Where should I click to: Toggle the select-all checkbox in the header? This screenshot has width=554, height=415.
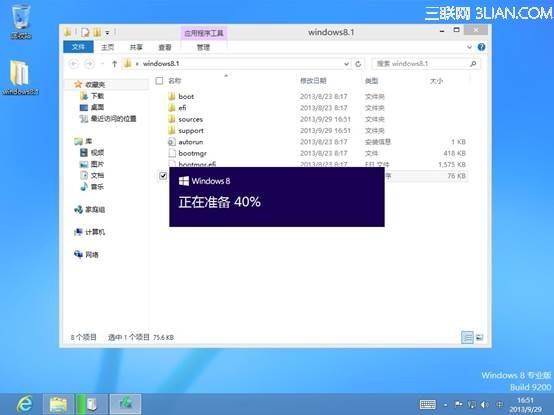pos(159,81)
